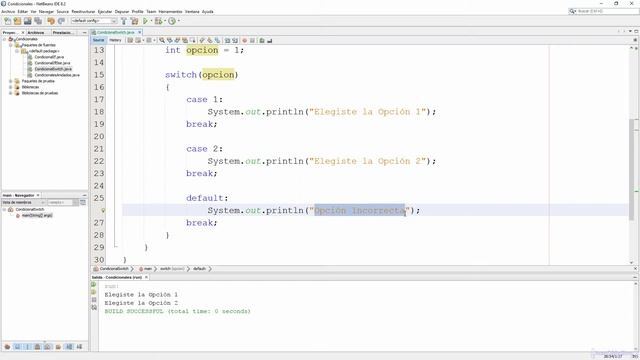Toggle the fourth filter button at Navigator bottom
Viewport: 640px width, 360px height.
(38, 347)
